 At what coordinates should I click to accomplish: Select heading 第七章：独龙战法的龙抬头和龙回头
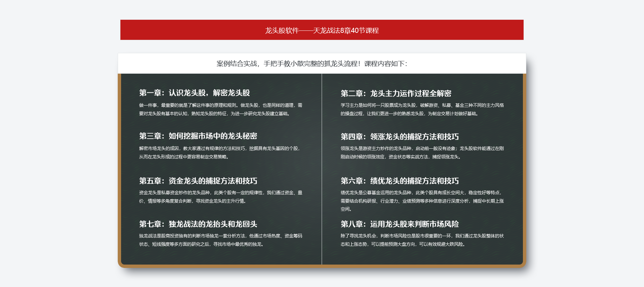point(198,224)
